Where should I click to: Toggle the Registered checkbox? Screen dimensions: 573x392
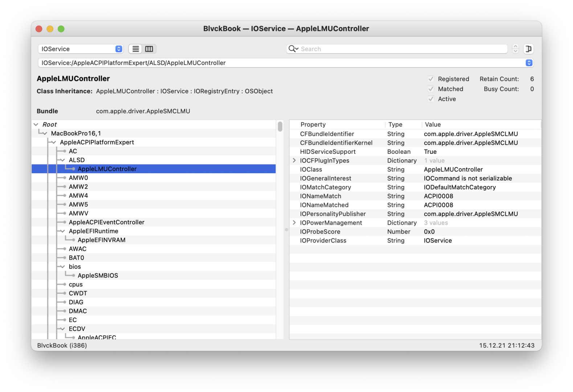pos(431,79)
